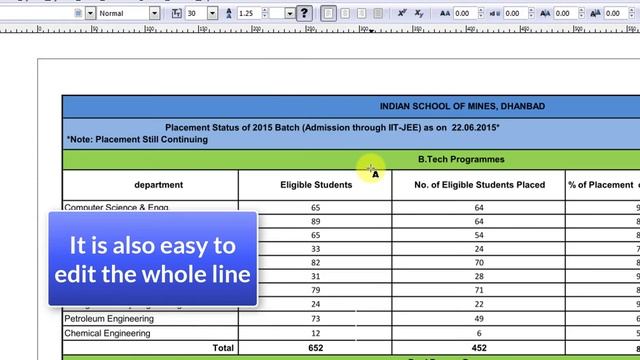Click the vertical shift value field
This screenshot has height=360, width=640.
(x=616, y=13)
